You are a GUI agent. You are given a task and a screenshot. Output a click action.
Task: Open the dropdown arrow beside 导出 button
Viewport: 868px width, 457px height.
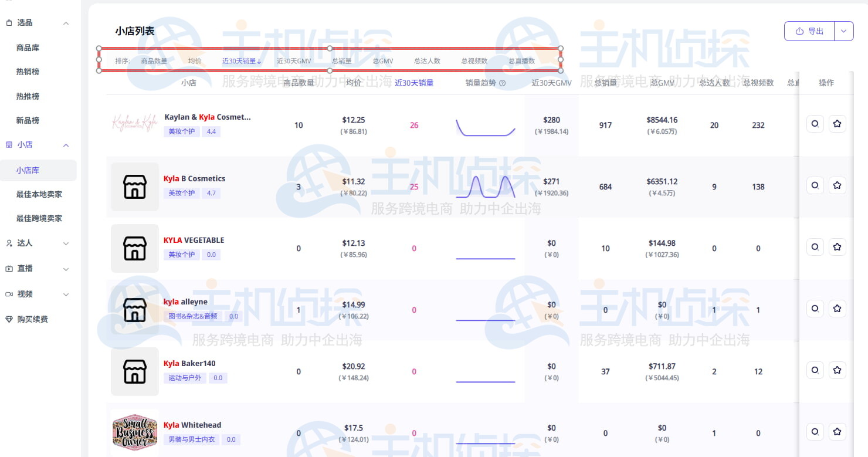843,31
